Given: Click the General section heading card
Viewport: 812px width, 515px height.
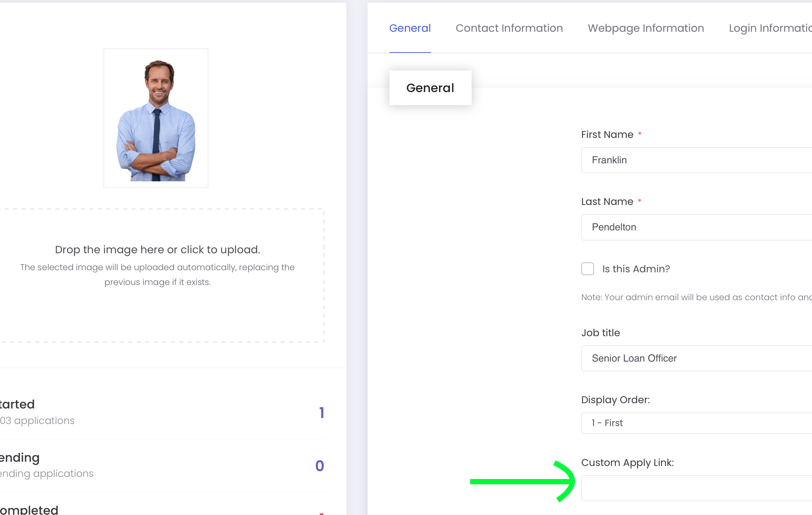Looking at the screenshot, I should (x=430, y=88).
